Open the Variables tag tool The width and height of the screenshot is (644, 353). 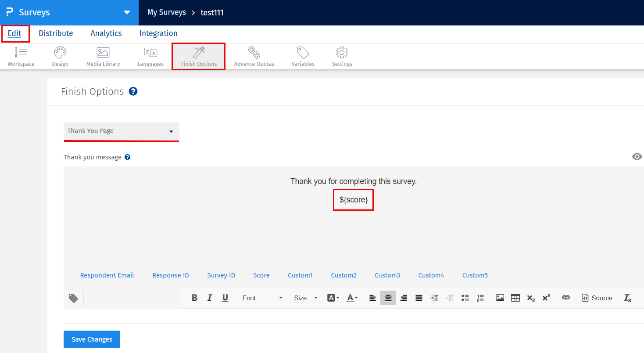point(303,57)
